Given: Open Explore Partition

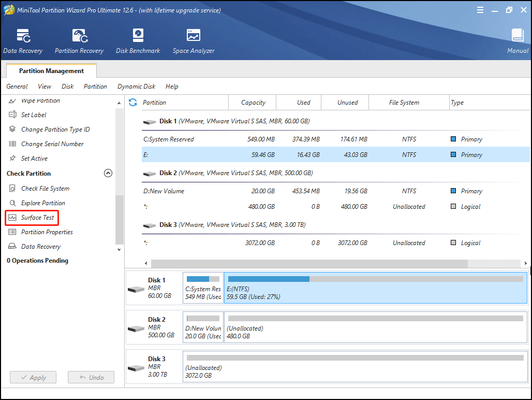Looking at the screenshot, I should point(43,203).
